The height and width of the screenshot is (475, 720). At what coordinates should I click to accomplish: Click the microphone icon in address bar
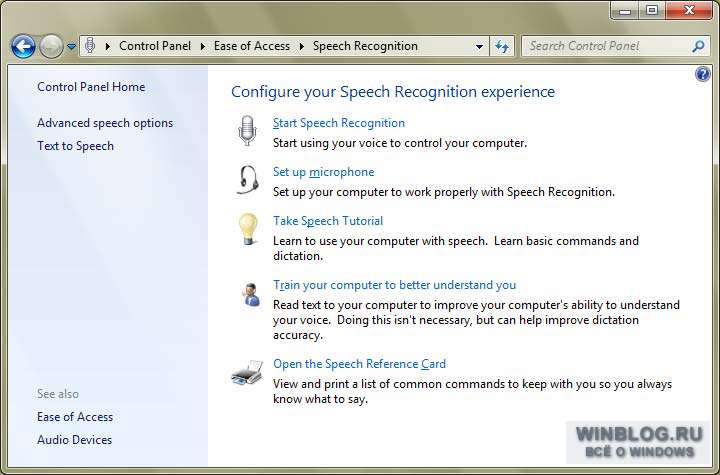(90, 45)
